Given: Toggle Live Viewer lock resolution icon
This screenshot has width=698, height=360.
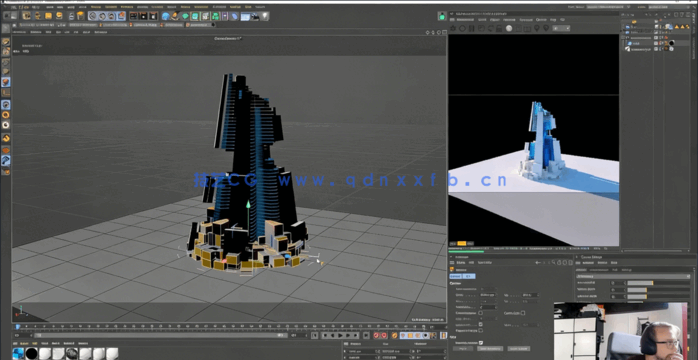Looking at the screenshot, I should coord(499,28).
